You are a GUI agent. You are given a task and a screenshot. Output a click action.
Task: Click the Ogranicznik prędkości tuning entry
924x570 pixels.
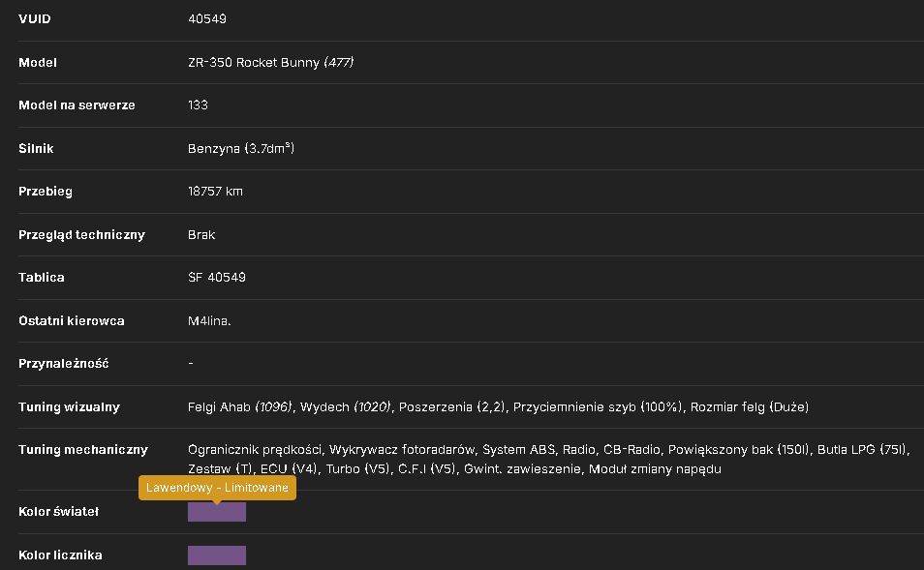(x=255, y=450)
